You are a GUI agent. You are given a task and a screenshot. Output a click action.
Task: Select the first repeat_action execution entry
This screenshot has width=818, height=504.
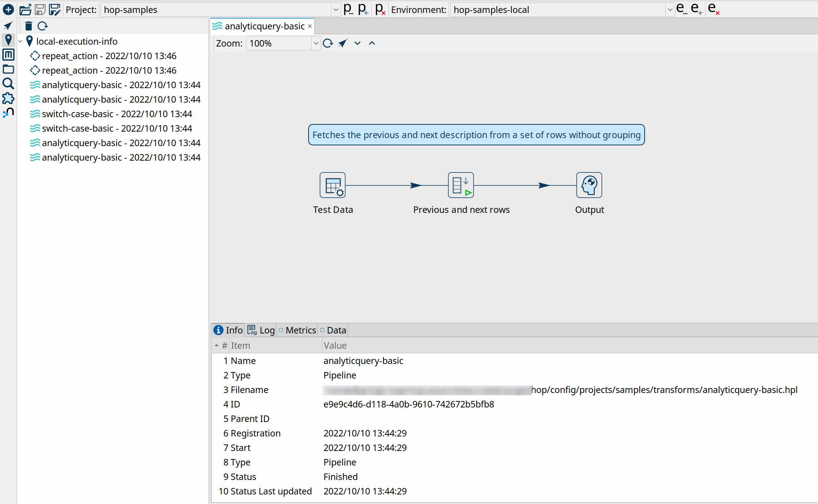point(109,56)
